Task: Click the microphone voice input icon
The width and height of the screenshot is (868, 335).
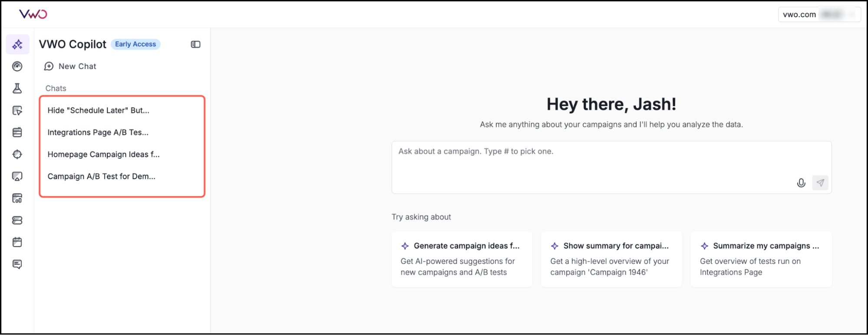Action: (x=801, y=183)
